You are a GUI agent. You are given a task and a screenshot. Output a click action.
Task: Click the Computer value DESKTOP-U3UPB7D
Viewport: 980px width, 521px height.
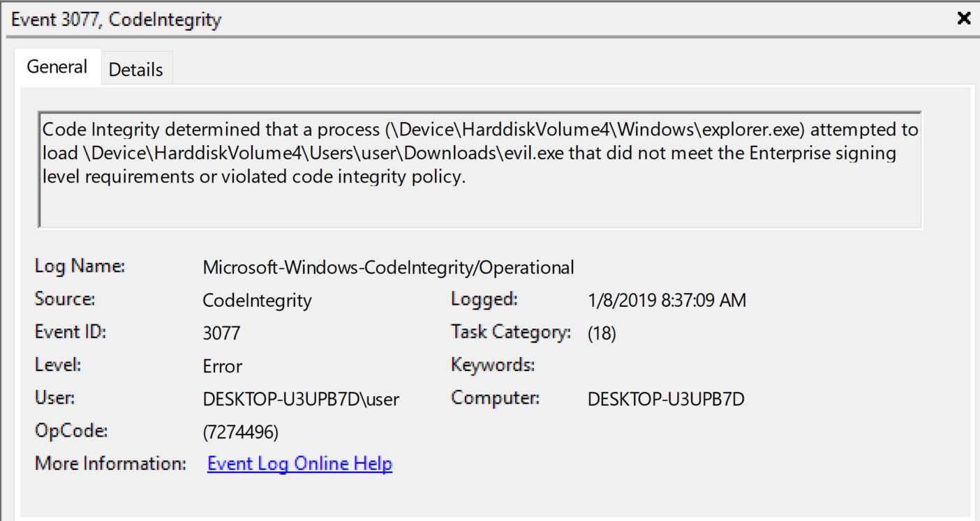tap(666, 400)
